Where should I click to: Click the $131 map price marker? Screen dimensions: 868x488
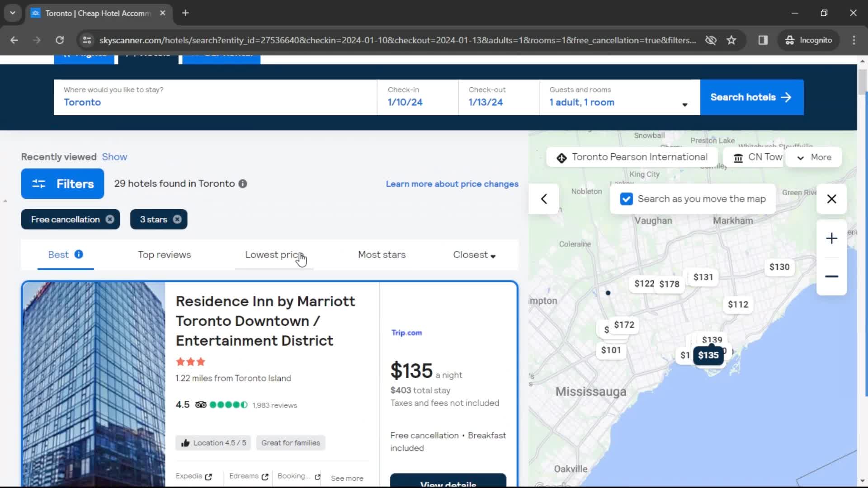(703, 277)
